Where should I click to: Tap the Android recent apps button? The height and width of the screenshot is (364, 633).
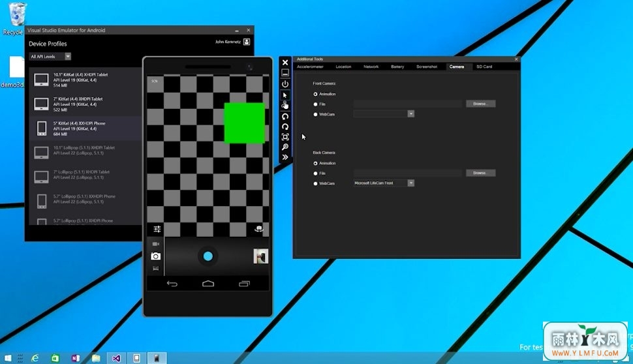coord(244,284)
